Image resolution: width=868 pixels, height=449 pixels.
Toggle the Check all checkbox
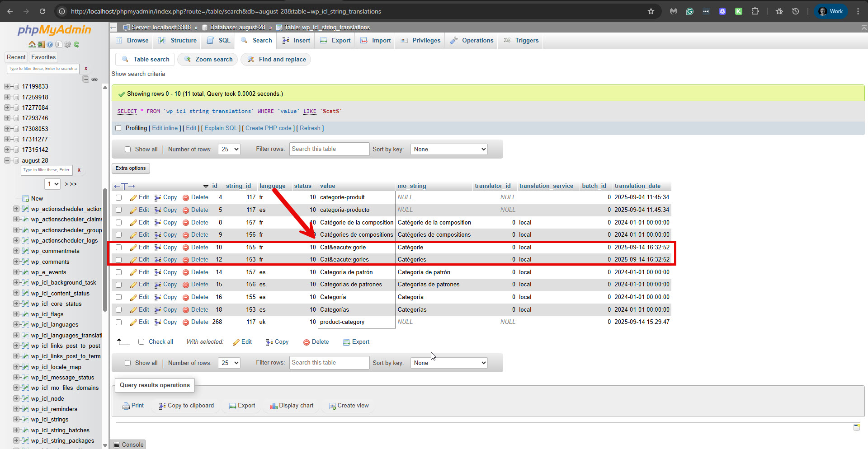(141, 342)
